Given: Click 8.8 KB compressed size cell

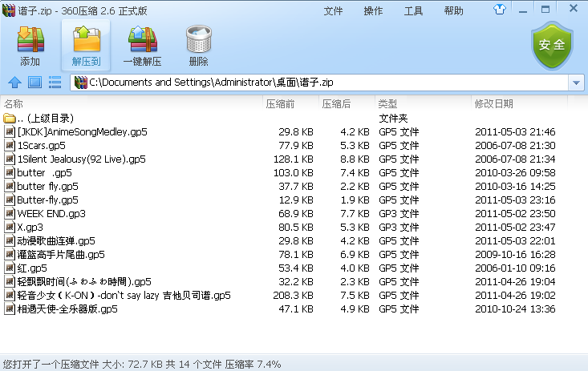Looking at the screenshot, I should point(355,159).
